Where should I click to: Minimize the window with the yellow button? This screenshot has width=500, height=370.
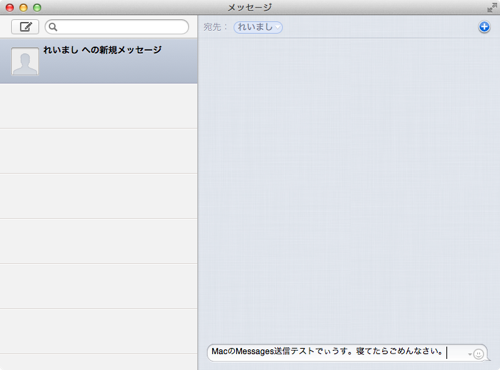(x=23, y=7)
